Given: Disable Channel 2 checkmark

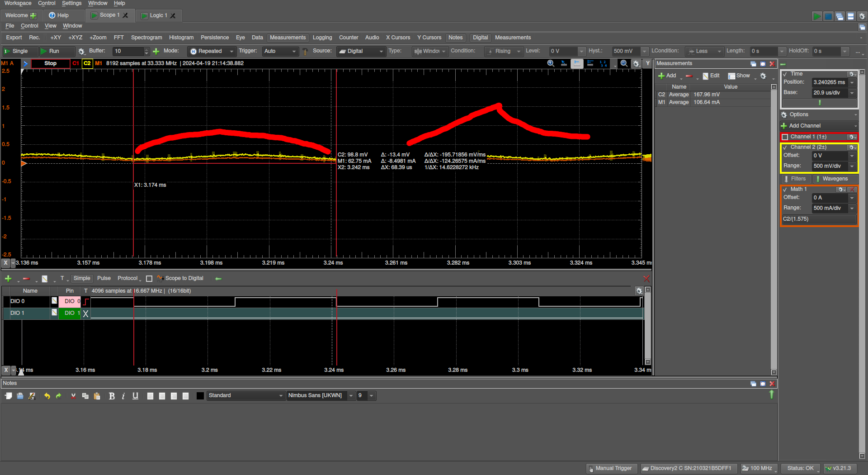Looking at the screenshot, I should [785, 147].
